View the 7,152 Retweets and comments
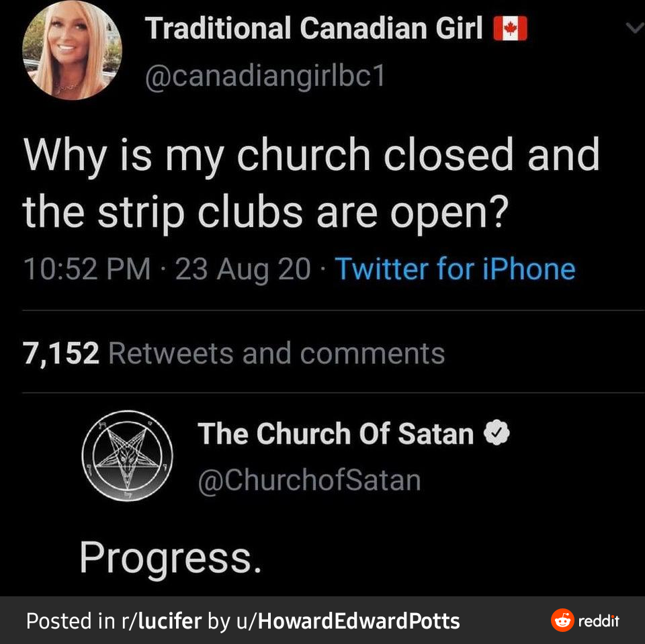645x644 pixels. point(234,353)
